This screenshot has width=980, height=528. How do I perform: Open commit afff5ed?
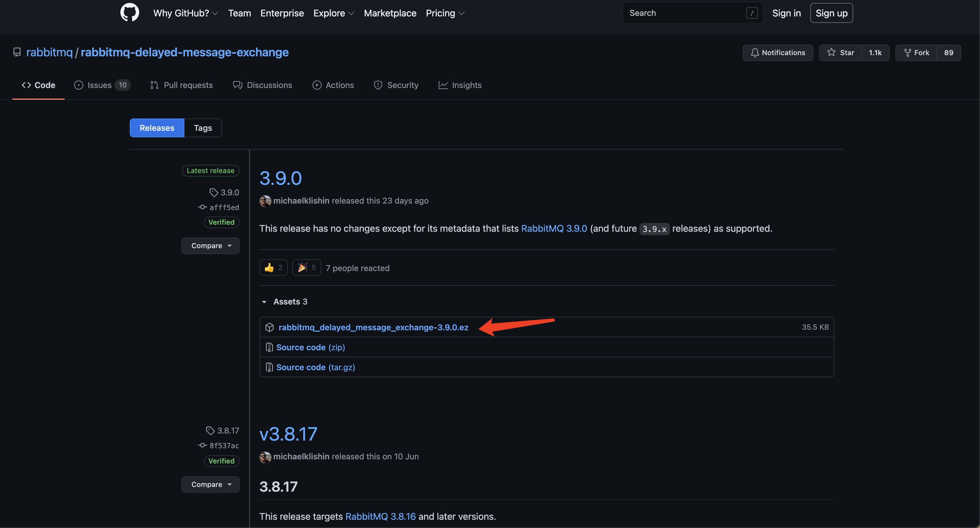coord(224,207)
